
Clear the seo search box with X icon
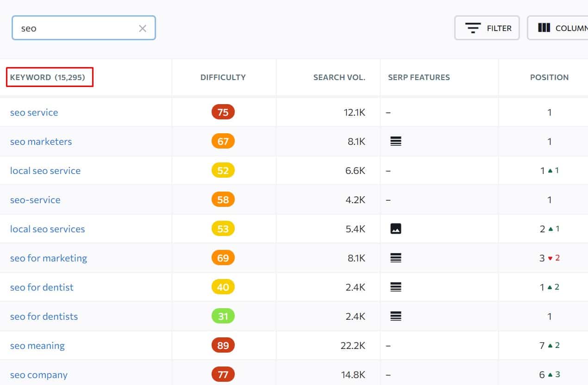point(143,28)
